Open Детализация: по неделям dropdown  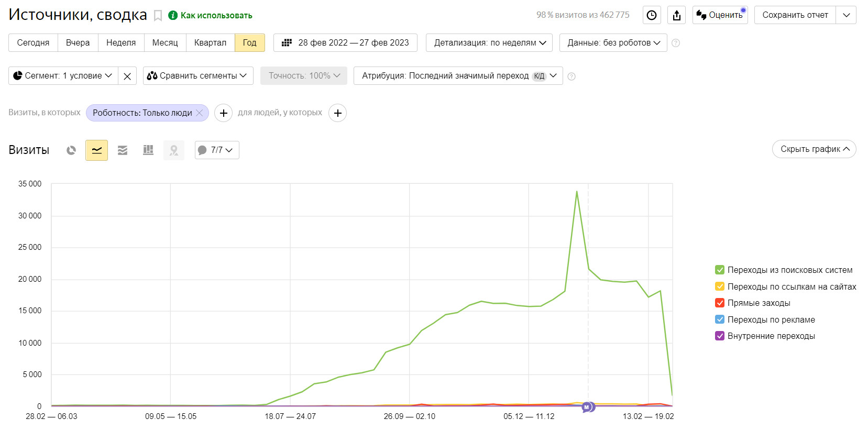pyautogui.click(x=489, y=43)
